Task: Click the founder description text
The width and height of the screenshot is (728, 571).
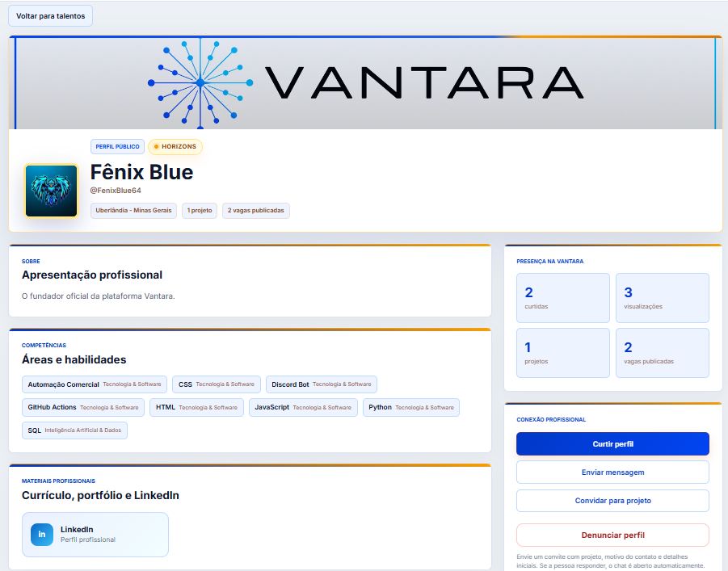Action: (x=99, y=296)
